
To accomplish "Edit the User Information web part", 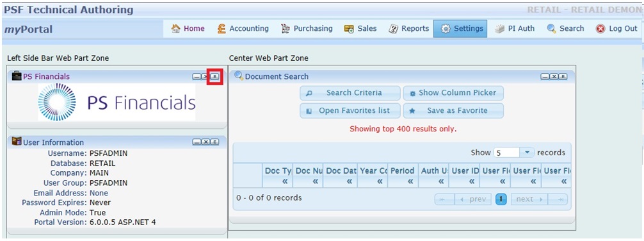I will click(x=215, y=142).
